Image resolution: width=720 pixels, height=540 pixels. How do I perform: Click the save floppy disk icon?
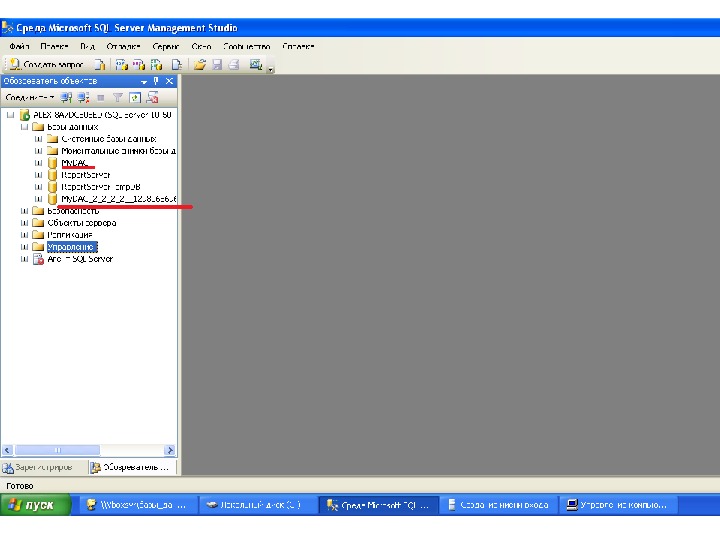click(217, 64)
